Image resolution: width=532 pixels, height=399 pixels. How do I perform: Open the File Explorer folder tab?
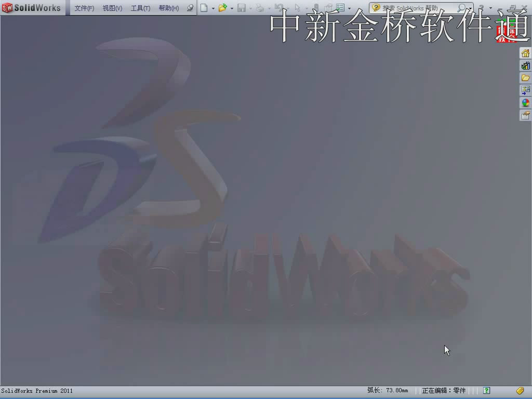tap(526, 78)
